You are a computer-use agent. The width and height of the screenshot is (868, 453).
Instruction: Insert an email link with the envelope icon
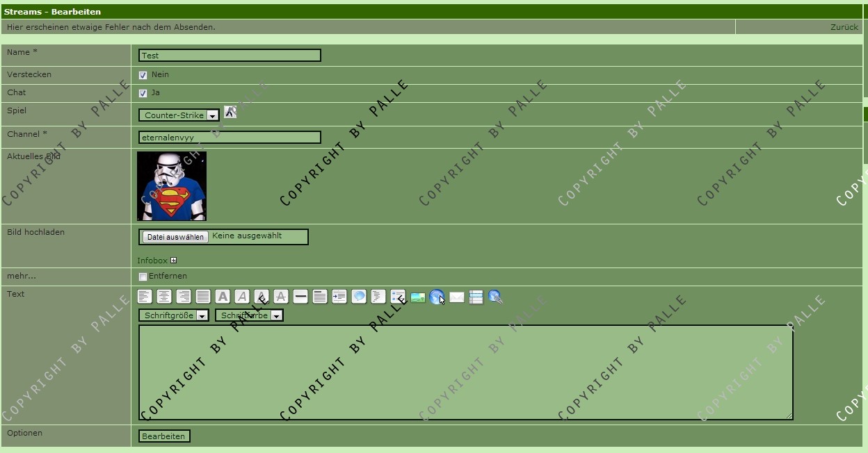coord(457,297)
